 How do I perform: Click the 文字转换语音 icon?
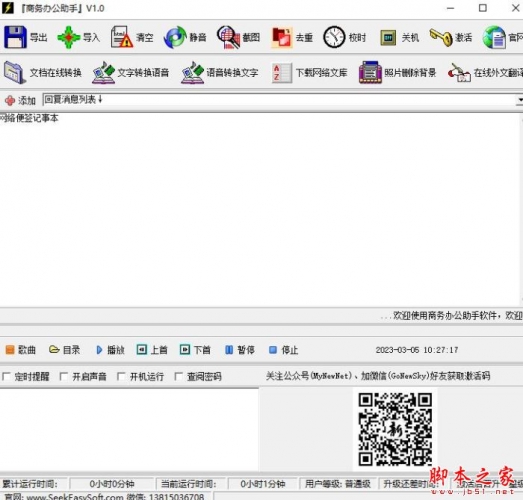point(104,72)
